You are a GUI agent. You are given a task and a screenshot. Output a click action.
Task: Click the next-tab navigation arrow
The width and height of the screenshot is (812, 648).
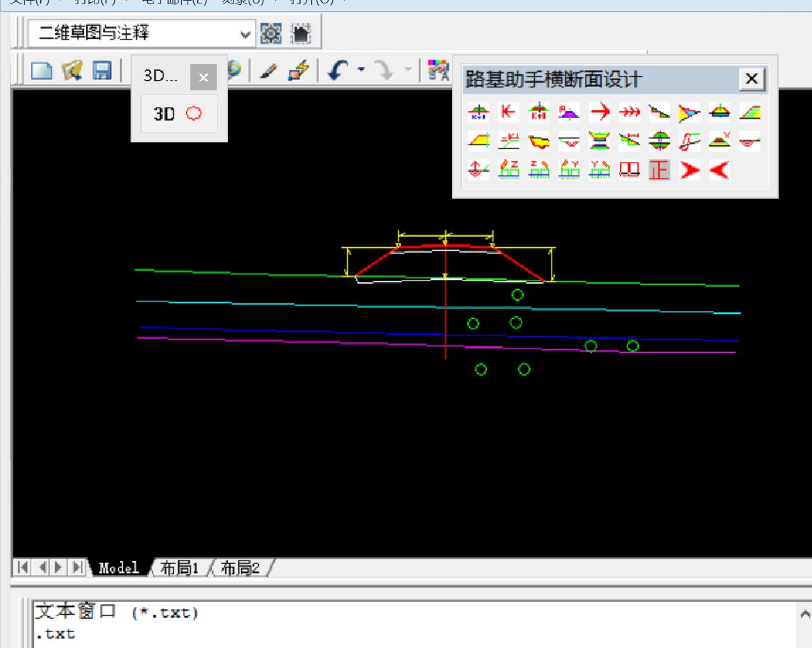[x=60, y=567]
